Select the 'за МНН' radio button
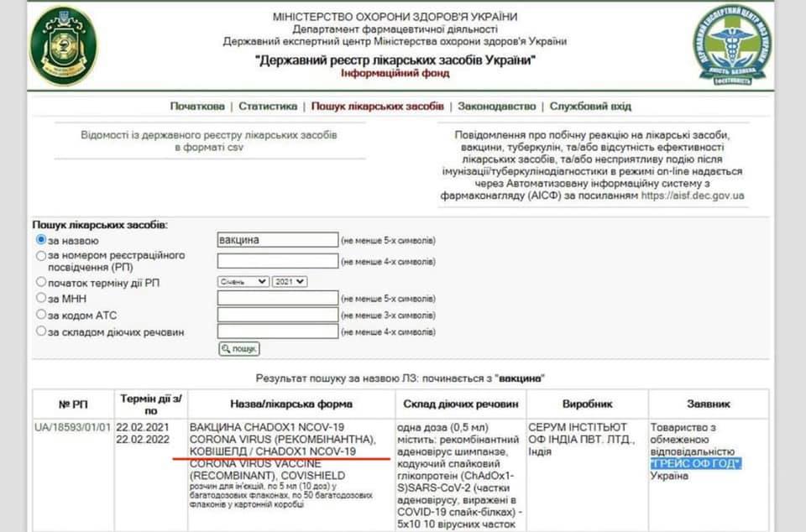 pos(41,298)
